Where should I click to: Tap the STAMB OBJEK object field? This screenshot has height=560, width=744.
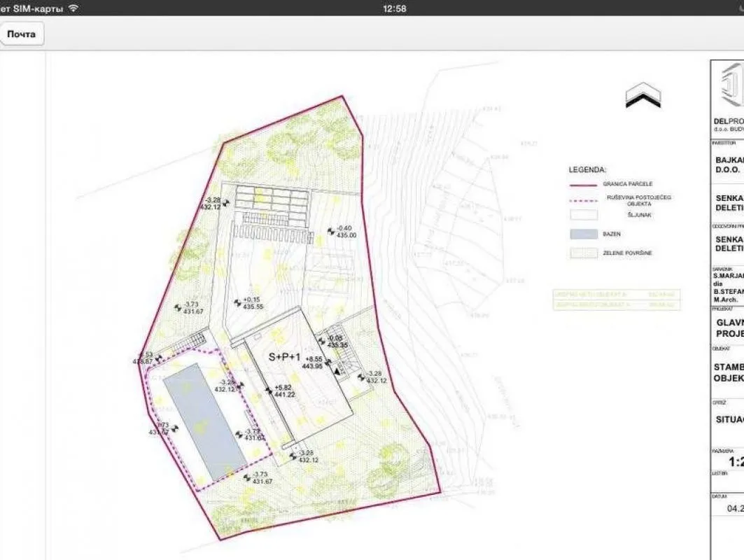point(729,372)
